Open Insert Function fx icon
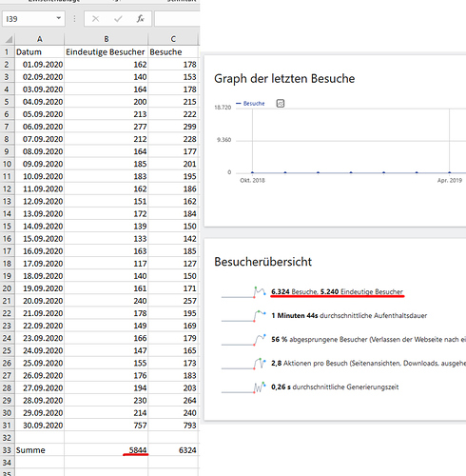This screenshot has width=466, height=476. tap(140, 19)
